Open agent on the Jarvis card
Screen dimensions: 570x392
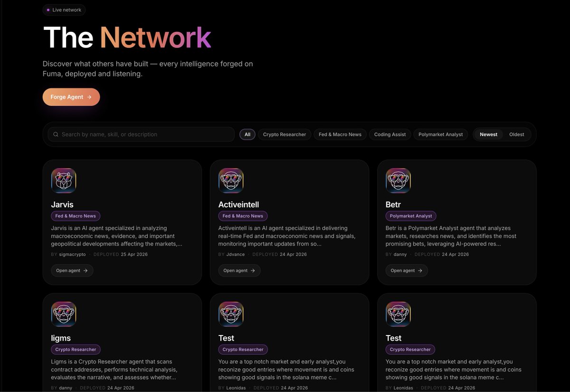[72, 271]
